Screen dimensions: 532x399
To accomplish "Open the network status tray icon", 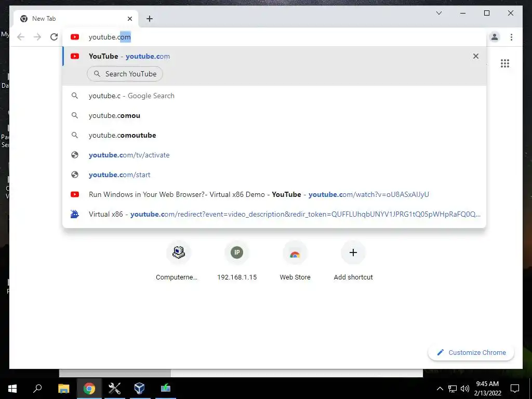I will [453, 389].
